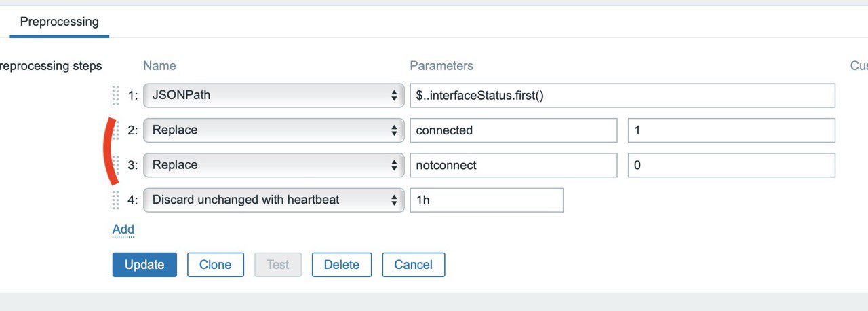This screenshot has height=311, width=868.
Task: Focus the replacement field containing 0
Action: pyautogui.click(x=732, y=165)
